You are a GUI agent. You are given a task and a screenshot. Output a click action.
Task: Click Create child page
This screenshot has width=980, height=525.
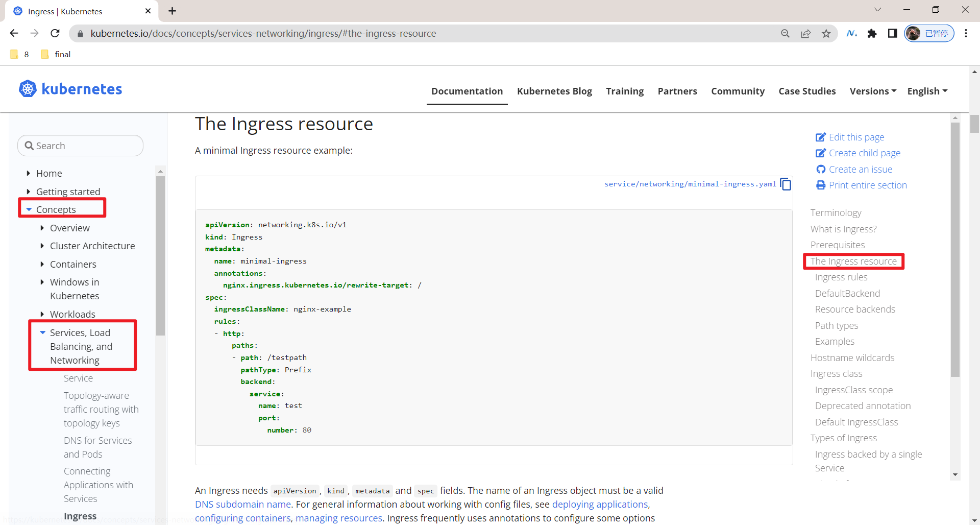tap(858, 153)
